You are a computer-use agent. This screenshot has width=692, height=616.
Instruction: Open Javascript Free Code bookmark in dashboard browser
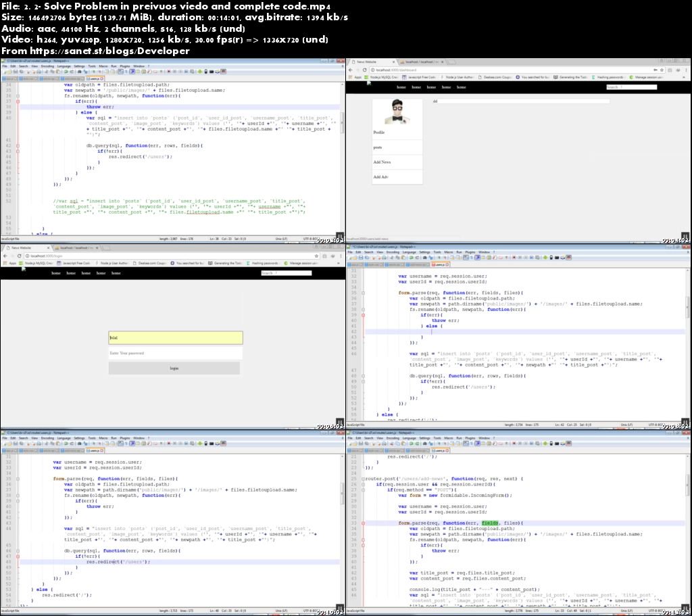coord(418,77)
